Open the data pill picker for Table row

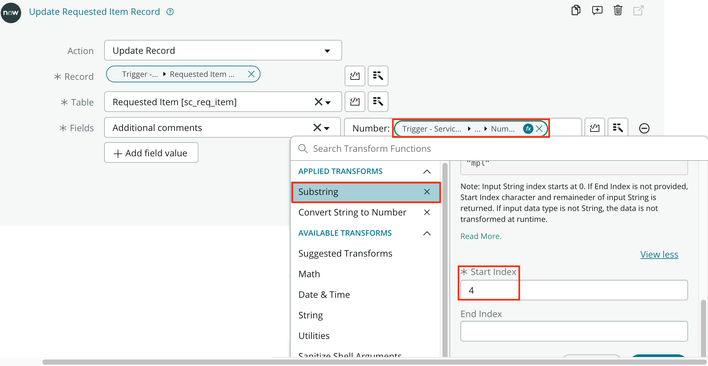tap(378, 102)
